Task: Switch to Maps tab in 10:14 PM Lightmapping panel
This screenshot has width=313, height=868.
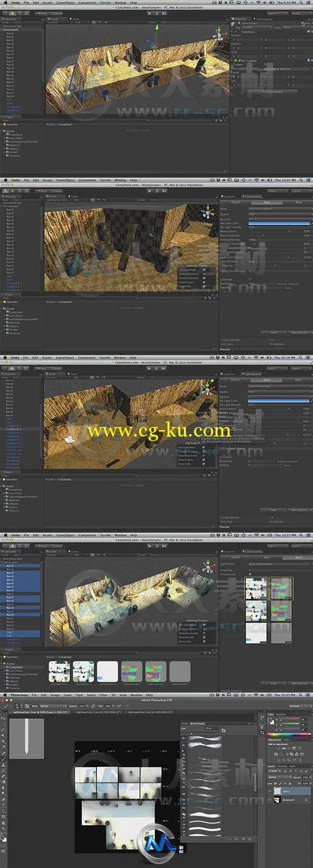Action: 299,381
